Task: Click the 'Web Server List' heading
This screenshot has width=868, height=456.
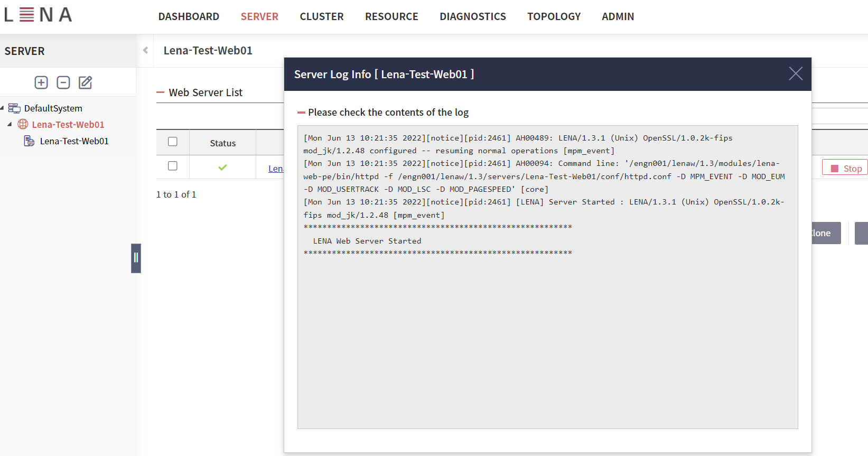Action: click(x=206, y=92)
